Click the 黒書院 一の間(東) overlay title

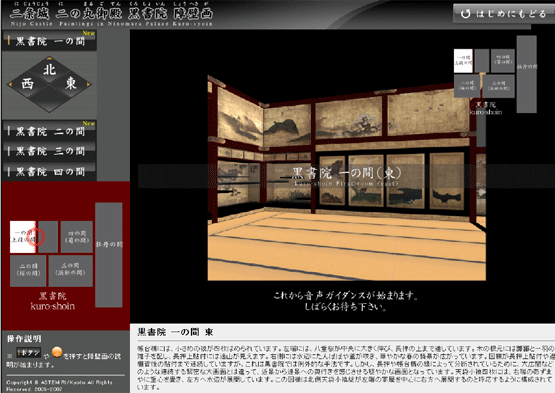[347, 173]
